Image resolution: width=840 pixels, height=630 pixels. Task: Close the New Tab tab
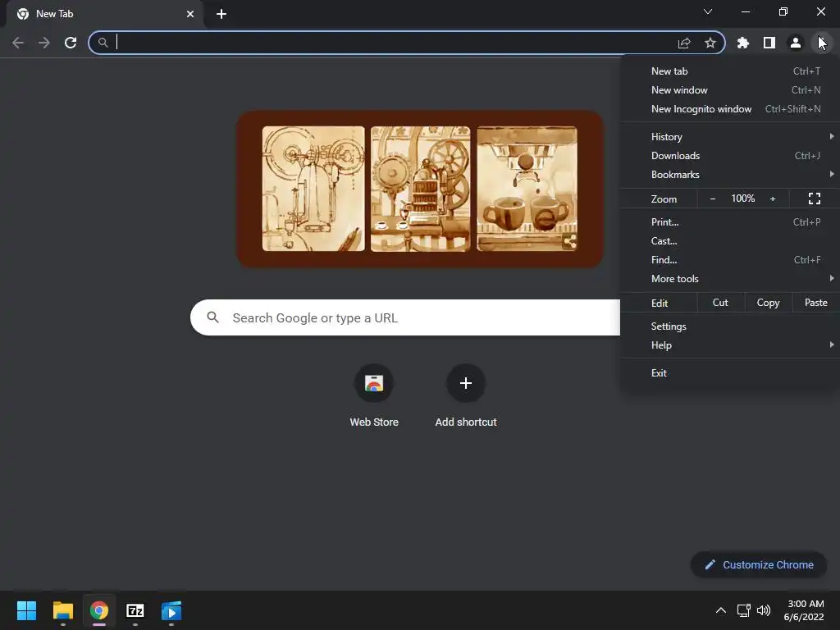click(190, 14)
